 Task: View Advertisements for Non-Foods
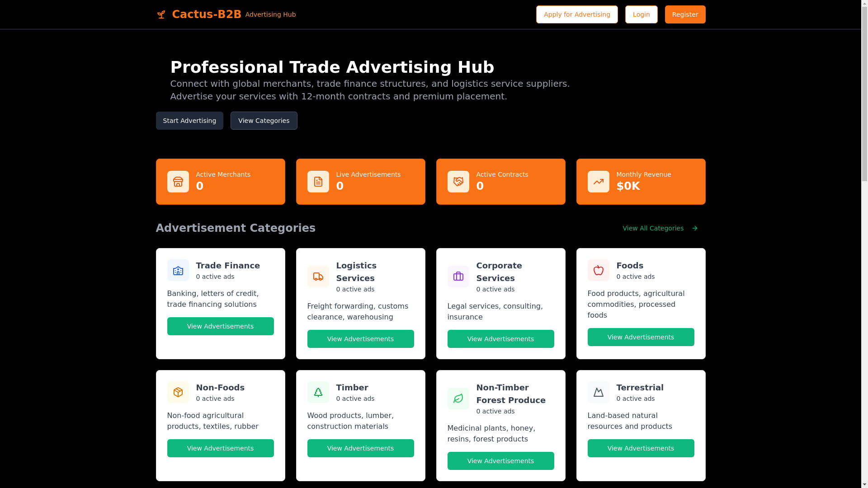click(x=221, y=448)
